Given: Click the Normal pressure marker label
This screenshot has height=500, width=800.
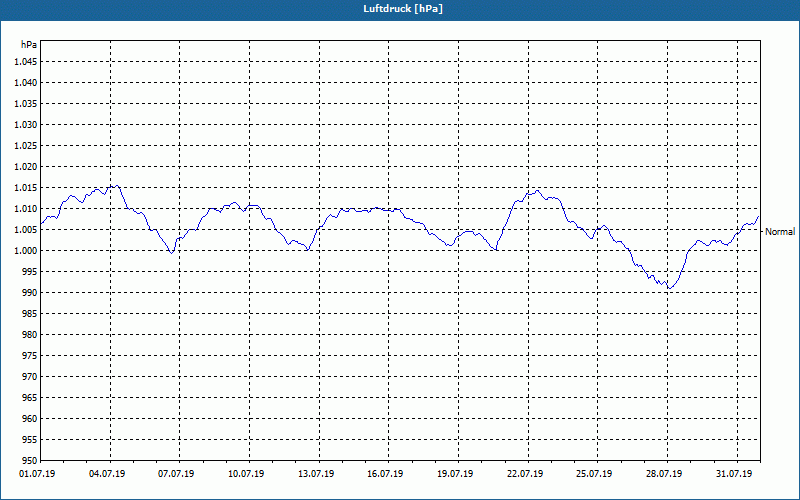Looking at the screenshot, I should coord(780,232).
